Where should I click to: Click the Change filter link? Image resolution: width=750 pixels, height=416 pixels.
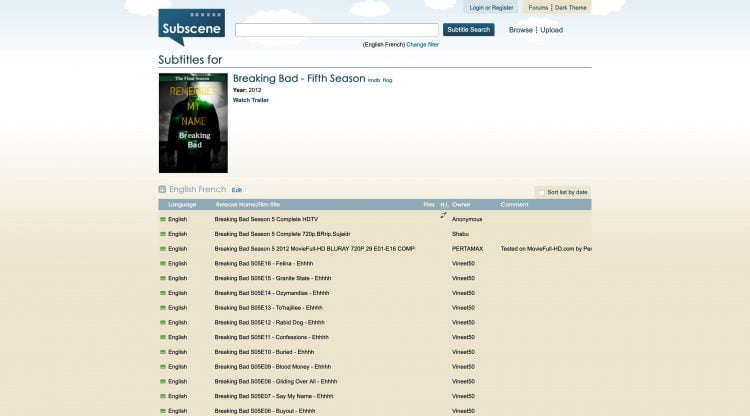422,44
